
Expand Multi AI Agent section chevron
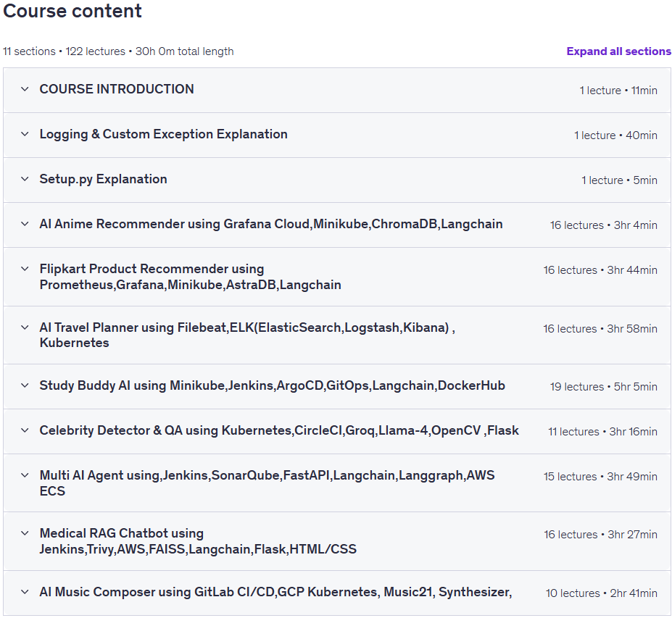click(25, 475)
